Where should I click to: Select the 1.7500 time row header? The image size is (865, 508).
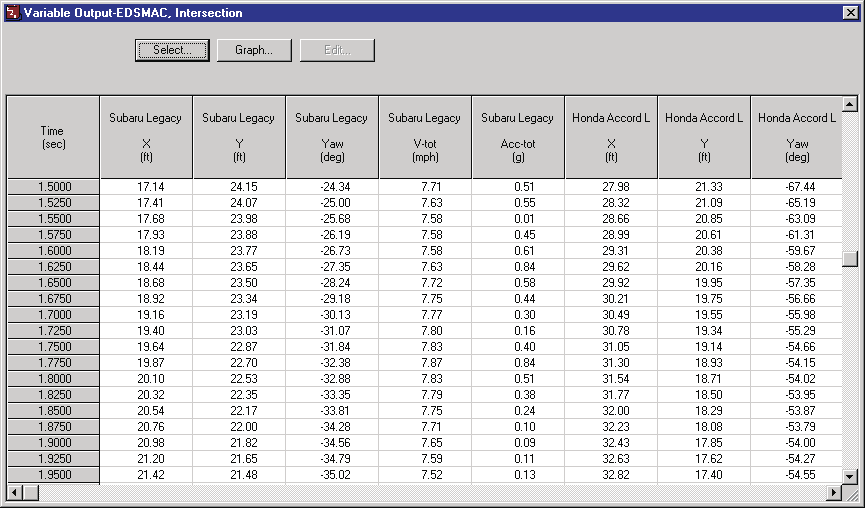tap(53, 347)
